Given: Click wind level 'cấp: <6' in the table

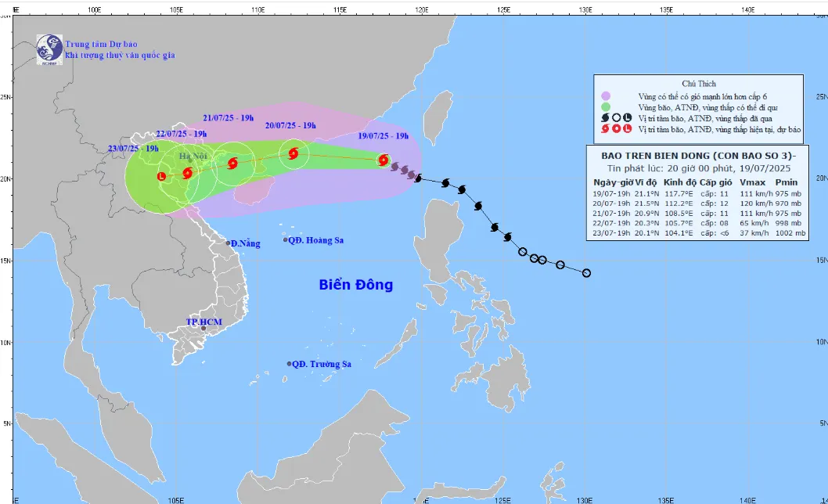Looking at the screenshot, I should pos(715,233).
